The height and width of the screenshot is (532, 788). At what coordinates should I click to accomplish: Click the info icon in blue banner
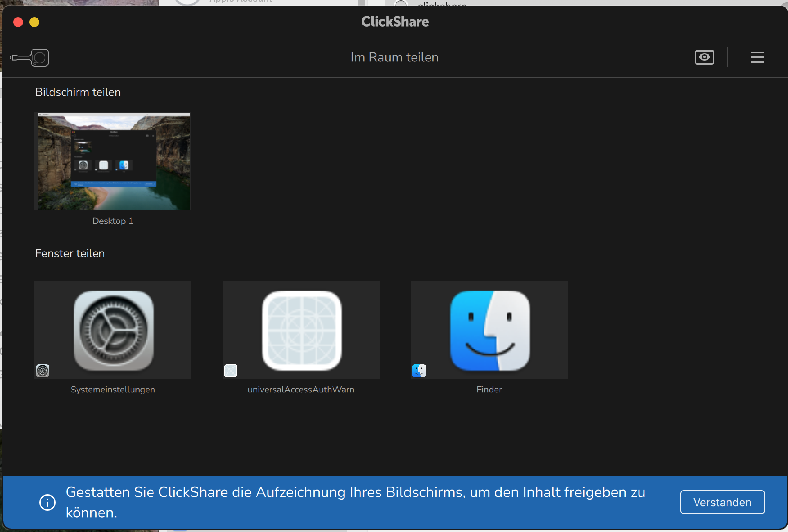tap(47, 502)
